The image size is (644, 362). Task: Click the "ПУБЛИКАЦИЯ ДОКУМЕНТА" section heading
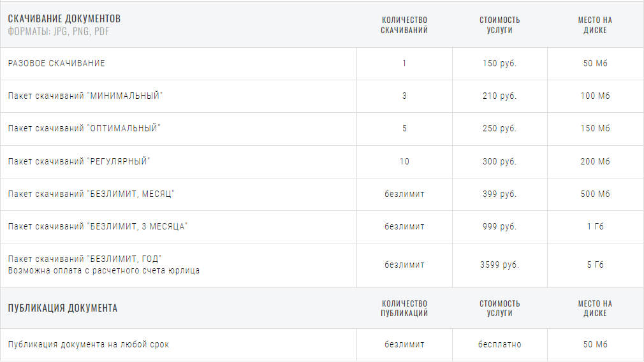pos(62,308)
